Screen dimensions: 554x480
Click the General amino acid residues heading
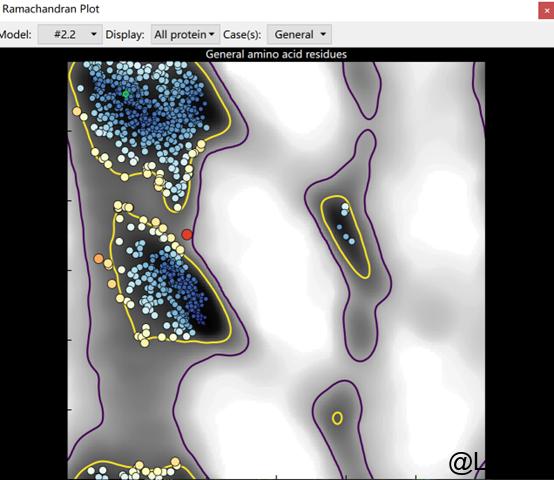pos(276,54)
